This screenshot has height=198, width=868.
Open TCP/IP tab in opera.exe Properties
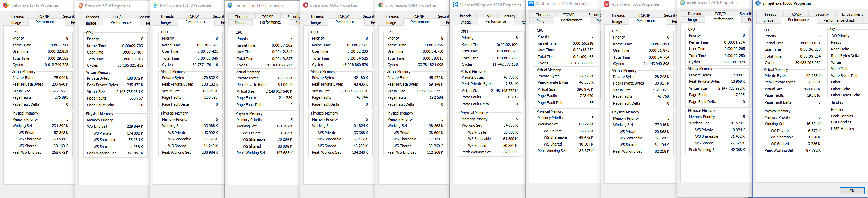pyautogui.click(x=343, y=16)
